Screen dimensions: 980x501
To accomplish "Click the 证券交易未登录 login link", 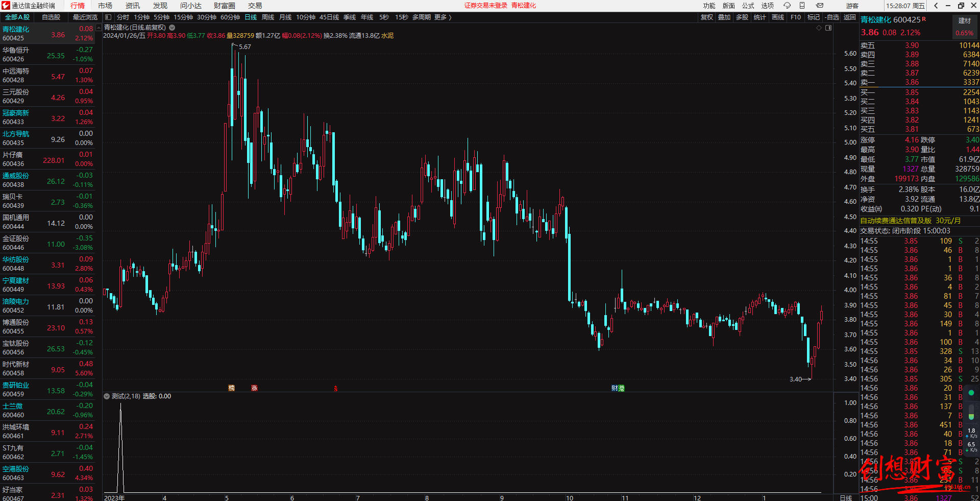I will pyautogui.click(x=485, y=6).
